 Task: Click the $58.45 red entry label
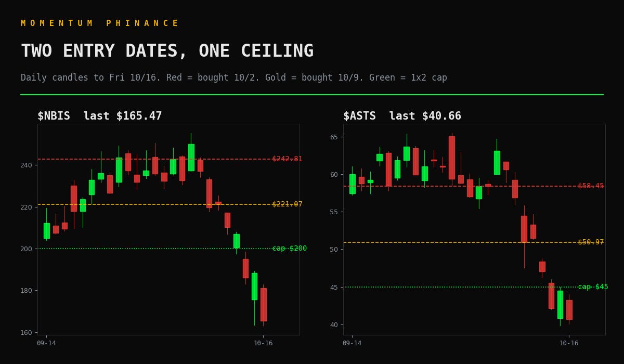pos(591,186)
